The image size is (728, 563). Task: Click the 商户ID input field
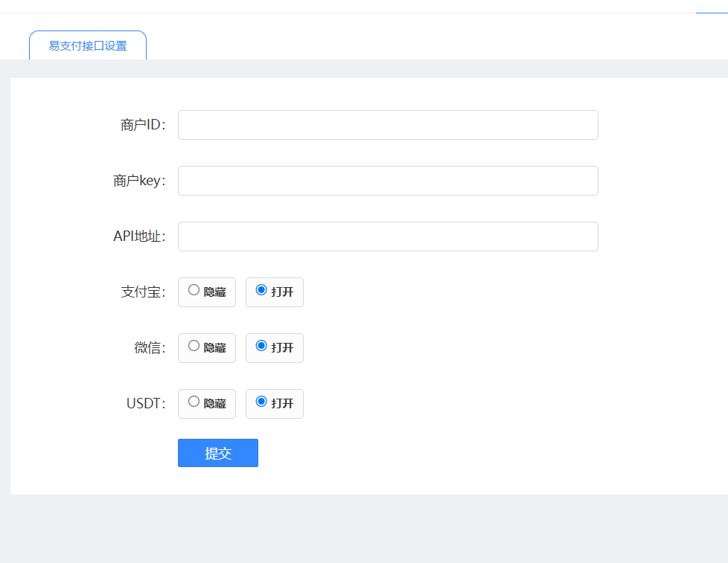(x=387, y=125)
